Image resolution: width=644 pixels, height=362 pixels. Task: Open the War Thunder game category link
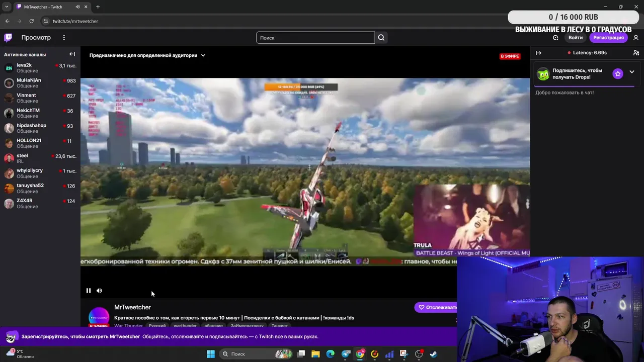tap(128, 326)
